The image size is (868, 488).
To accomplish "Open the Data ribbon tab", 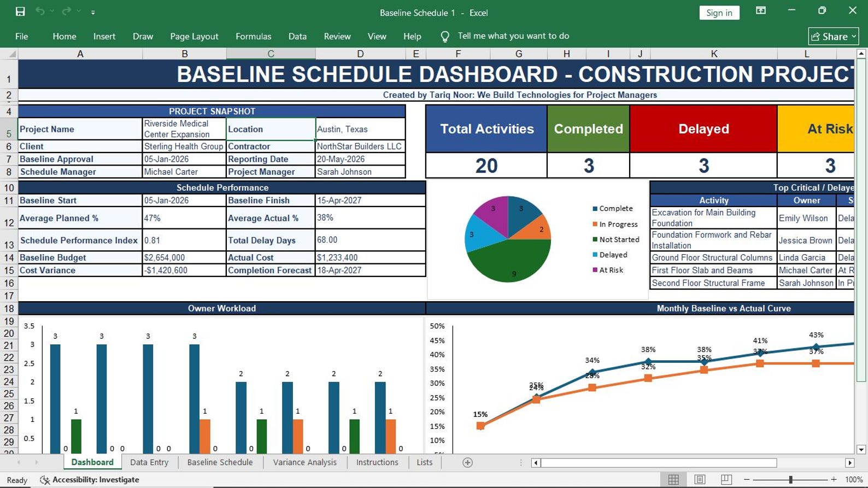I will click(297, 36).
